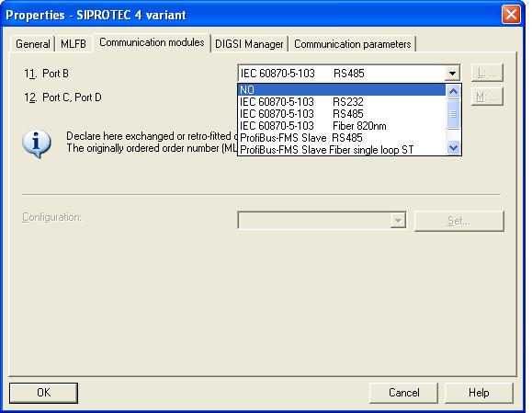Select IEC 60870-5-103 RS232 option

(x=342, y=102)
